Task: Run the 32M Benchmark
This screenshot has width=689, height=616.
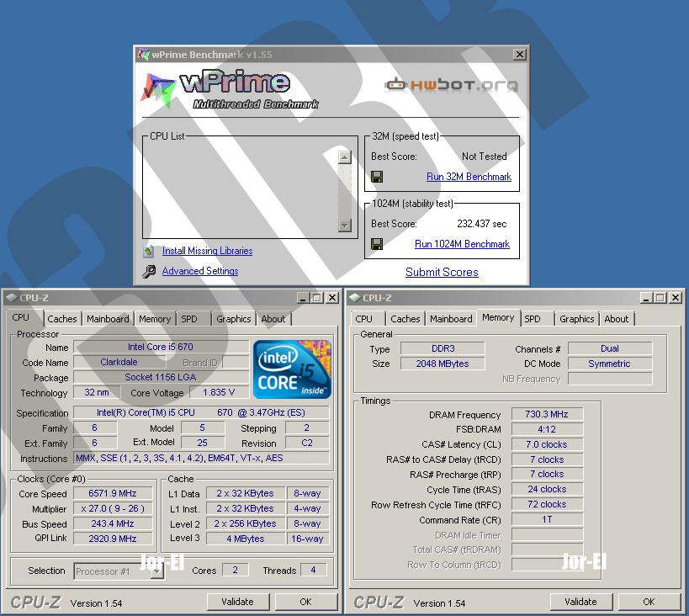Action: pos(469,177)
